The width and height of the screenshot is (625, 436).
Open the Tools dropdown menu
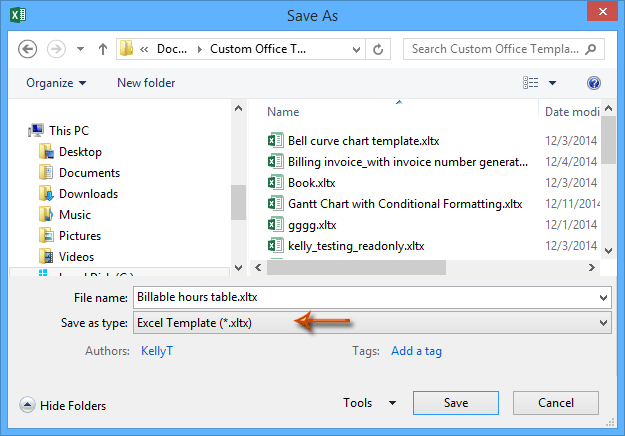[369, 403]
